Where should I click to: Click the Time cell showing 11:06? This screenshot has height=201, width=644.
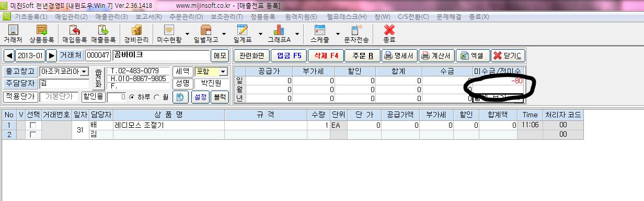point(530,126)
